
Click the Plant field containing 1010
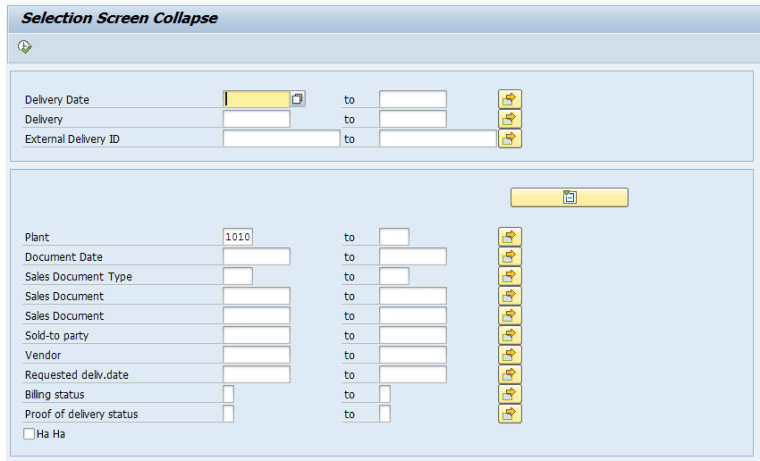pos(238,237)
